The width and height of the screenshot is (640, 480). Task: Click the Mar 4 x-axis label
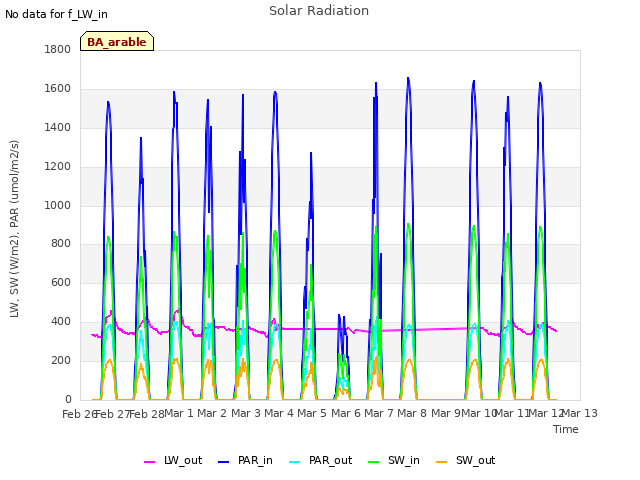click(279, 413)
